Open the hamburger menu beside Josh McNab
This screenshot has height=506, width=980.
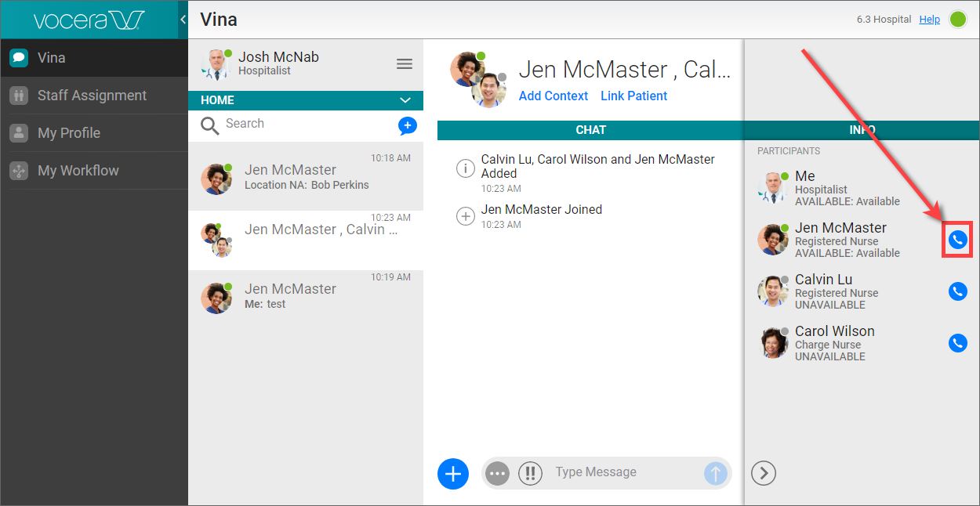click(405, 64)
